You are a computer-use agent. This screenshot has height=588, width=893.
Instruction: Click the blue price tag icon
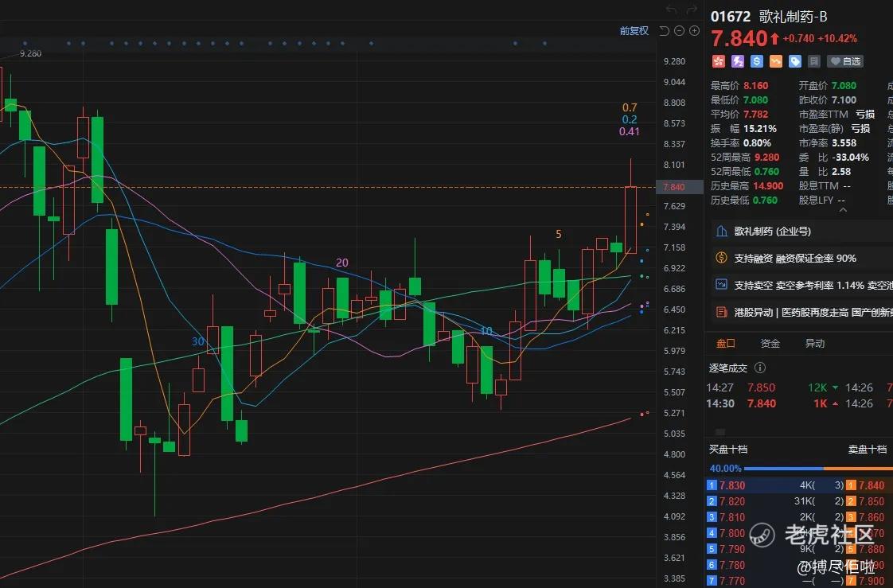[795, 61]
